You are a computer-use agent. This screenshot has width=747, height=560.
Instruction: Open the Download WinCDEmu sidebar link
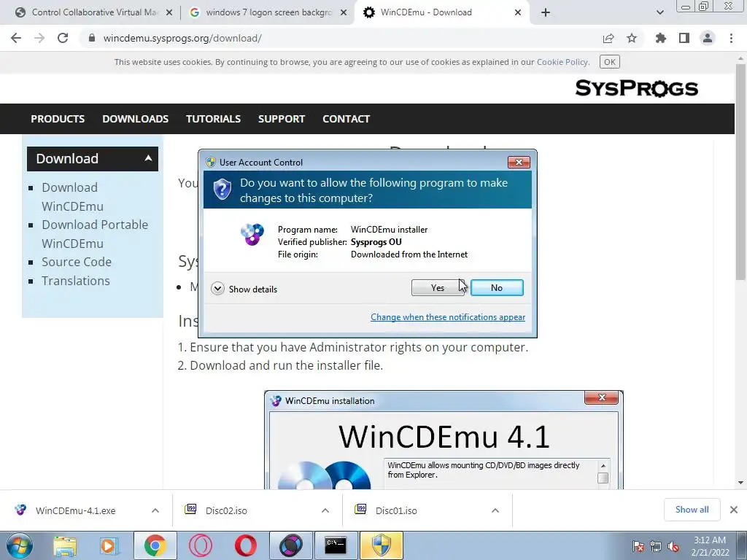[x=72, y=197]
